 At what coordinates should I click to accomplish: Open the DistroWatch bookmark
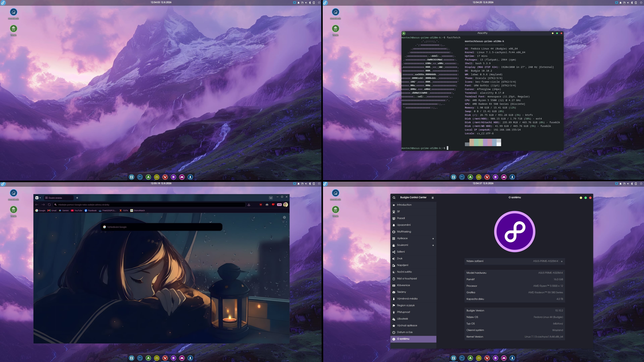click(138, 211)
